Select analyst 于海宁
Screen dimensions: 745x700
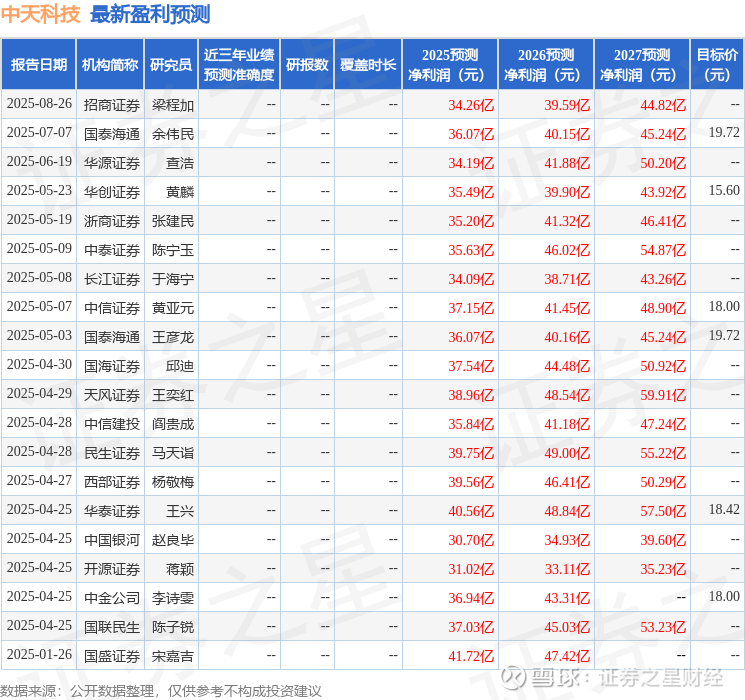point(172,279)
